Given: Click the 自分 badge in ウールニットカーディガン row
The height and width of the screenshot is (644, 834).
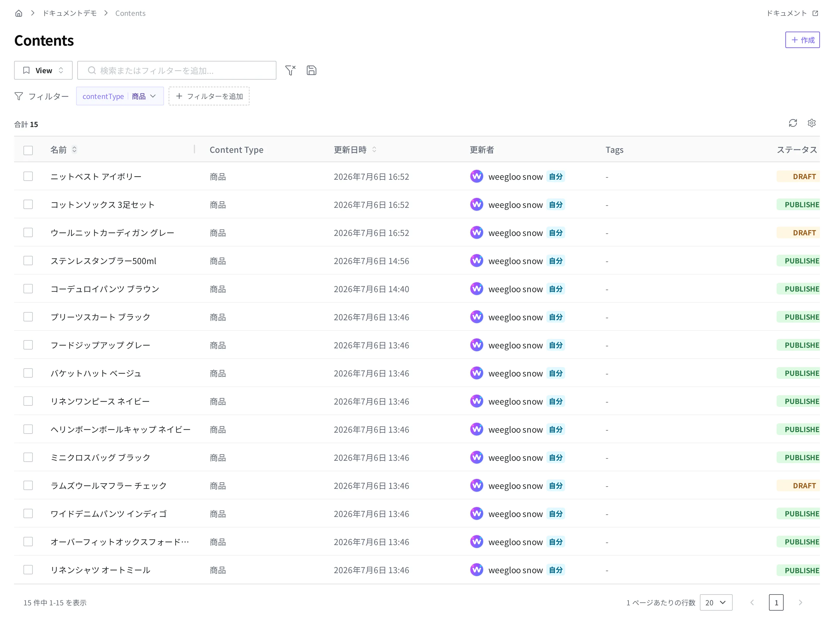Looking at the screenshot, I should [x=556, y=232].
